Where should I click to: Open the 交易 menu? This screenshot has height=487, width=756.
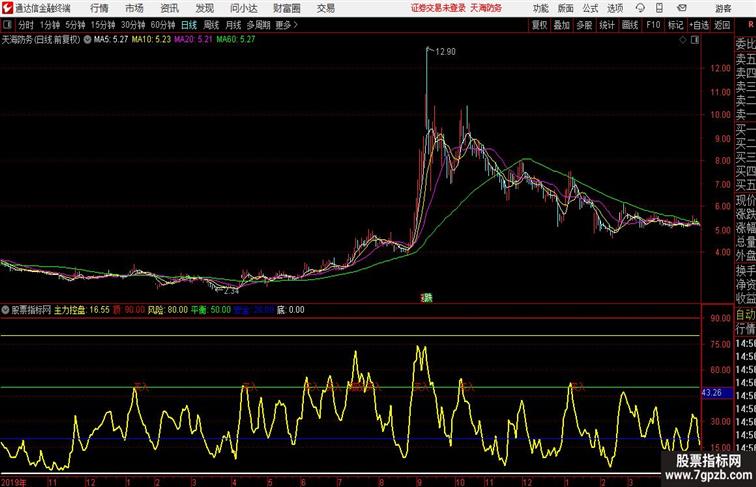coord(326,8)
